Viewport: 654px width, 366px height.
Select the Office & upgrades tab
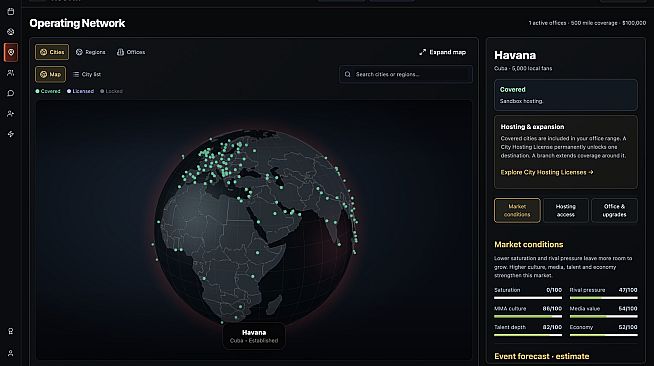coord(614,211)
